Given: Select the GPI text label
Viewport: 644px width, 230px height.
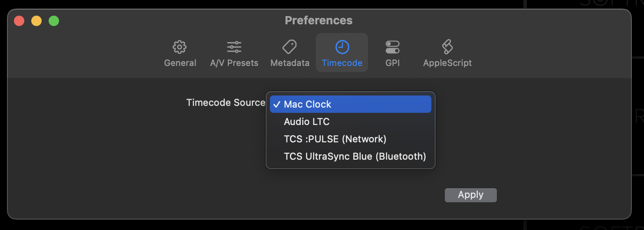Looking at the screenshot, I should pos(392,63).
